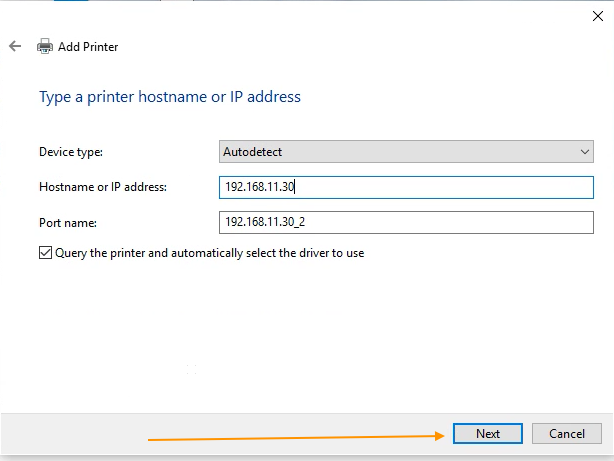Focus the Hostname or IP address field
Viewport: 614px width, 461px height.
click(406, 187)
